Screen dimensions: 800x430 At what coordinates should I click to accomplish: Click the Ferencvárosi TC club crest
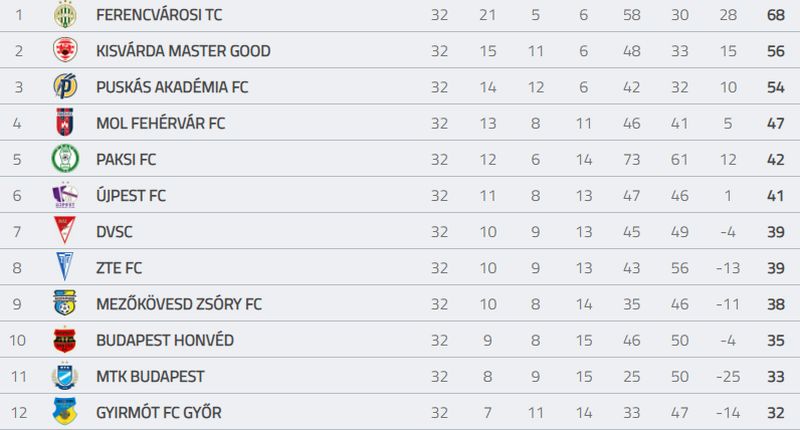(x=65, y=14)
